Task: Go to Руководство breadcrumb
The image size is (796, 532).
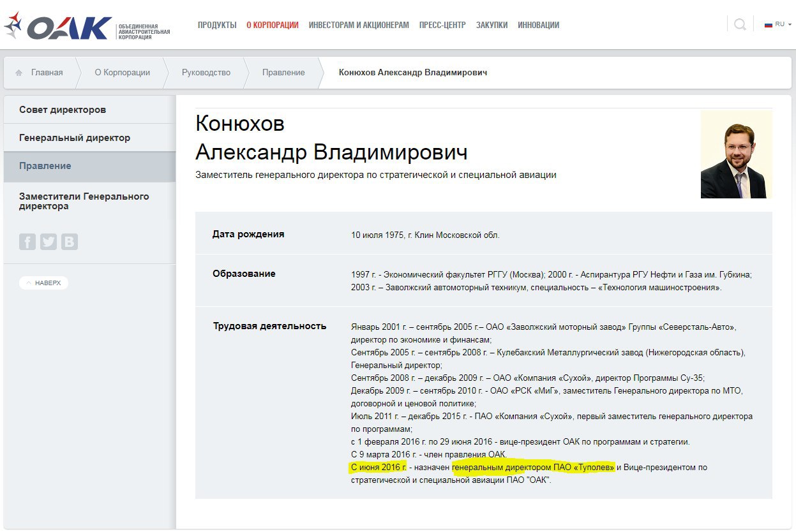Action: pos(206,73)
